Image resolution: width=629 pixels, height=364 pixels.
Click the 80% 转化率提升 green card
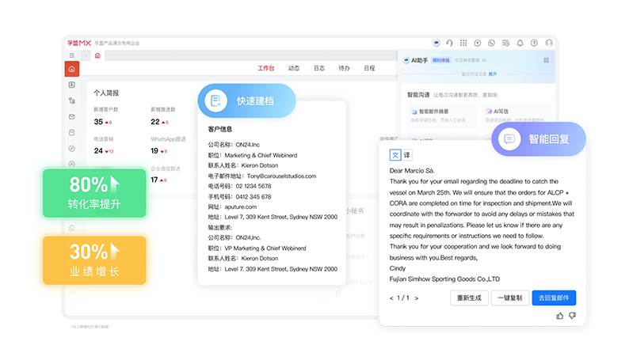tap(94, 193)
